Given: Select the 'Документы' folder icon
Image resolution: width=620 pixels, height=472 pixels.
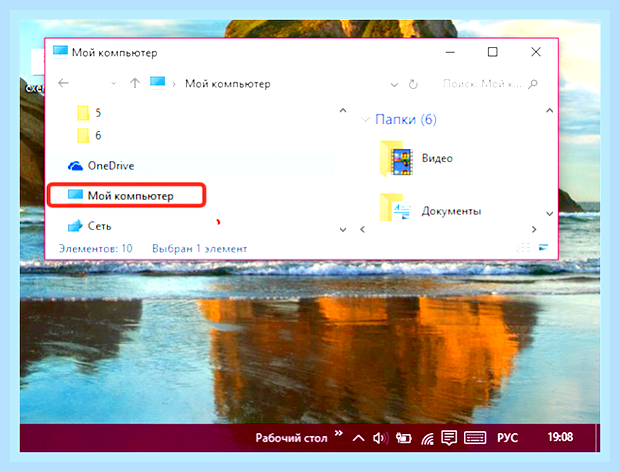Looking at the screenshot, I should 395,207.
